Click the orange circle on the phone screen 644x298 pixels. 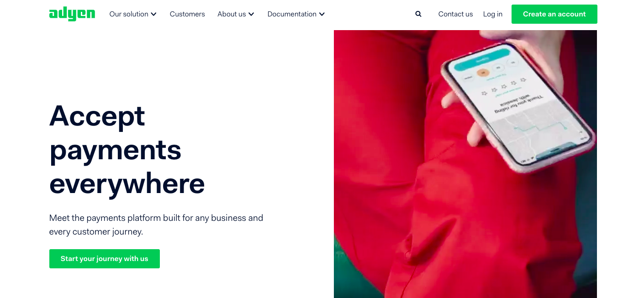pos(482,72)
